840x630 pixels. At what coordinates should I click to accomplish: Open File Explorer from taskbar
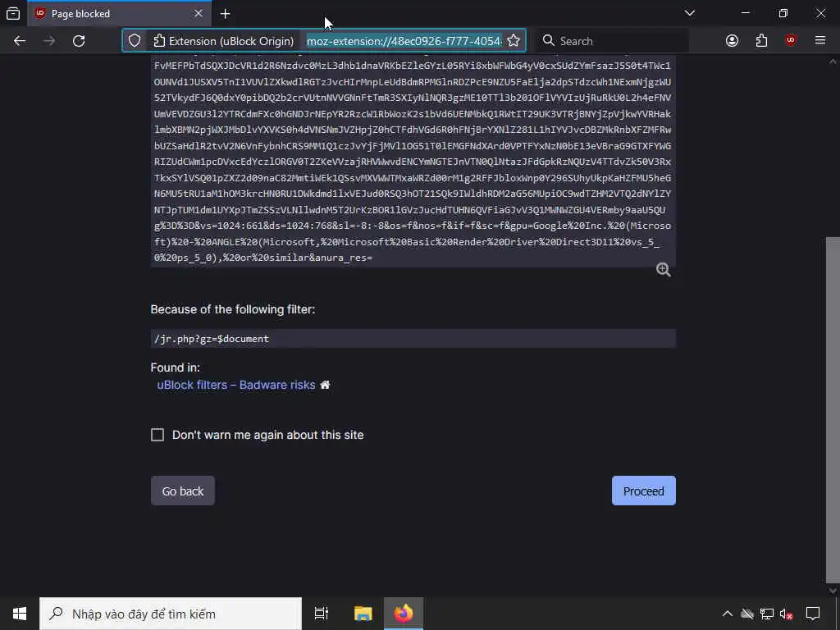(363, 614)
